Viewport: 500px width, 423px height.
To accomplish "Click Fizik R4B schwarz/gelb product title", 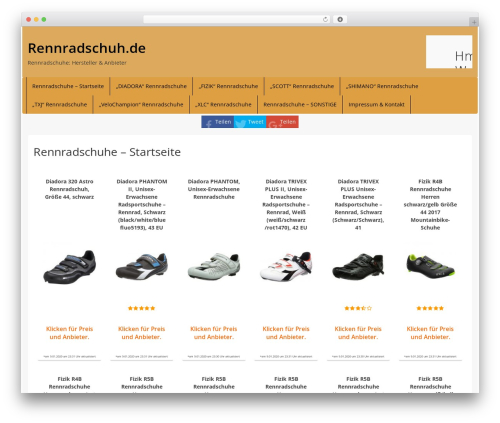I will pos(430,205).
